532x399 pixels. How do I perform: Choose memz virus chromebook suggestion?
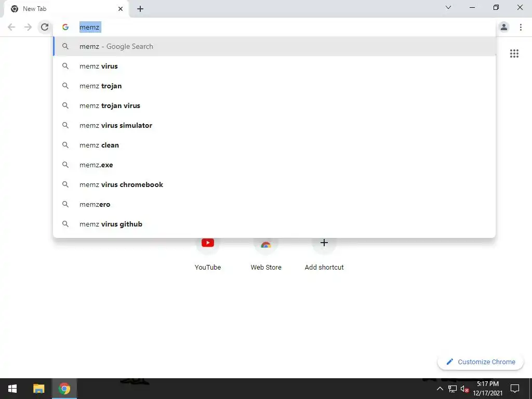(274, 184)
